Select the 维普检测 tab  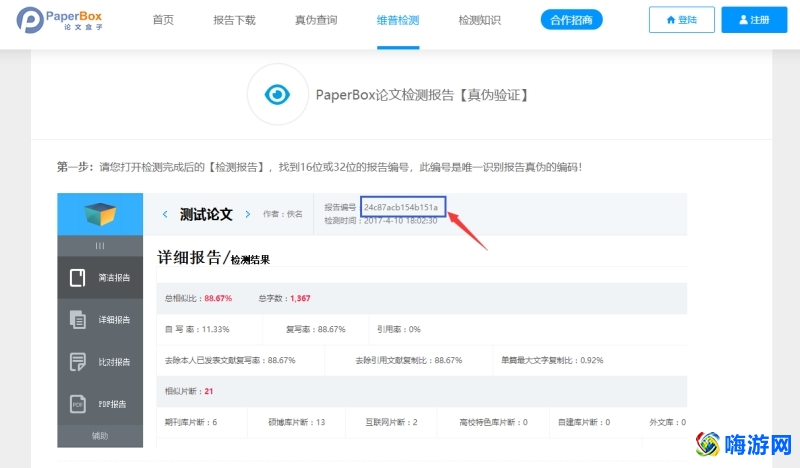tap(398, 20)
